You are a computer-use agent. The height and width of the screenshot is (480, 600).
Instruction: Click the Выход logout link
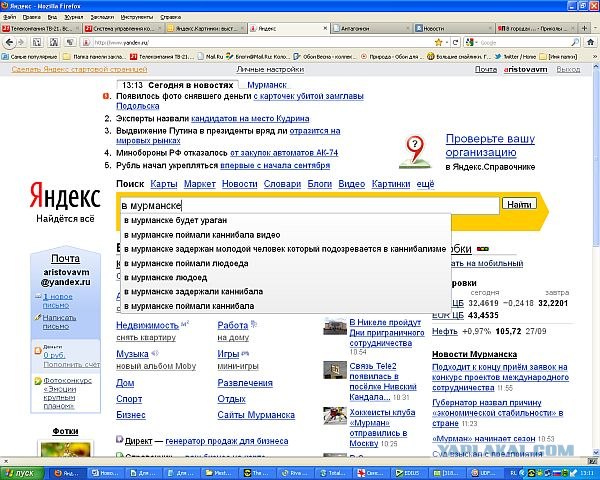[568, 69]
